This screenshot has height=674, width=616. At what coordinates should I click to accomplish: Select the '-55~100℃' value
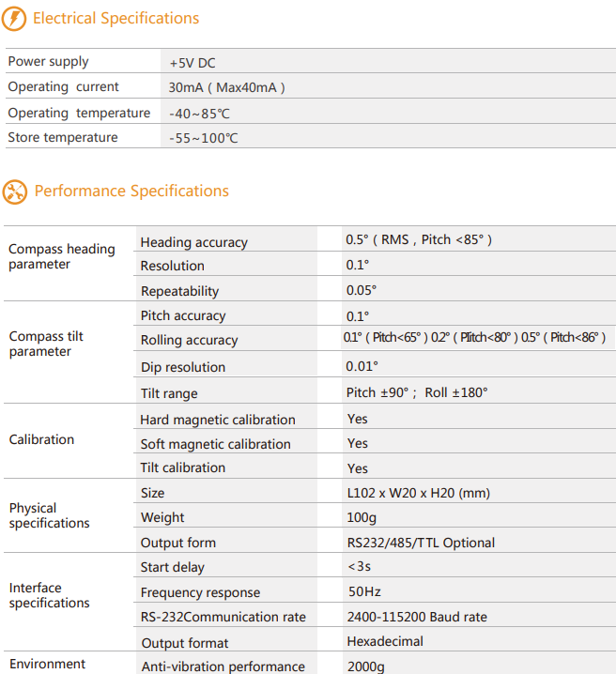204,138
